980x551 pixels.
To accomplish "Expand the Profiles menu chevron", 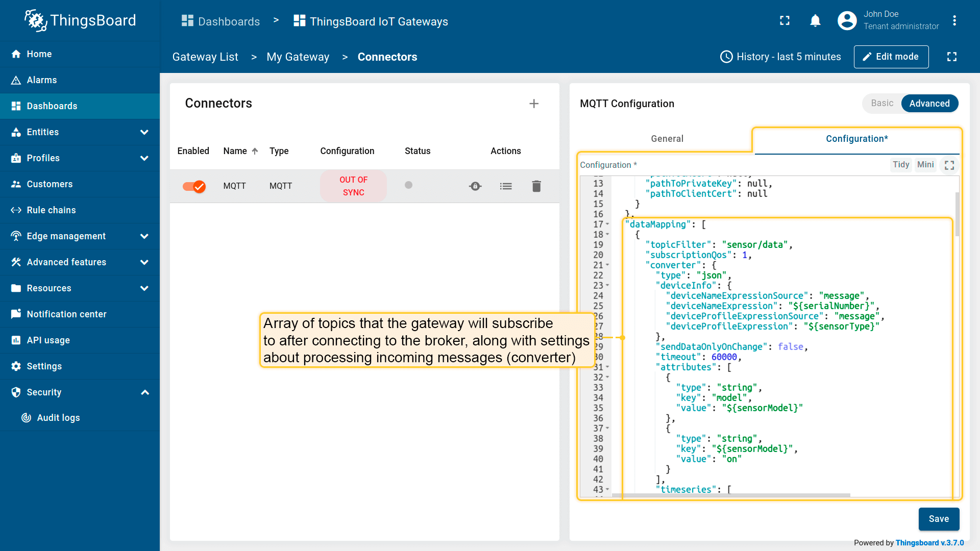I will coord(144,158).
